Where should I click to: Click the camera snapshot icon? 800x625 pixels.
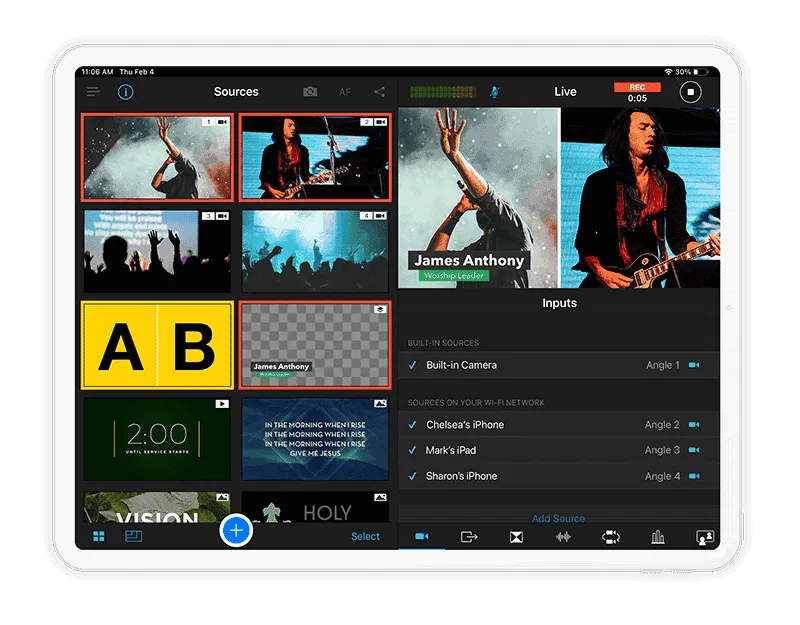(x=310, y=92)
